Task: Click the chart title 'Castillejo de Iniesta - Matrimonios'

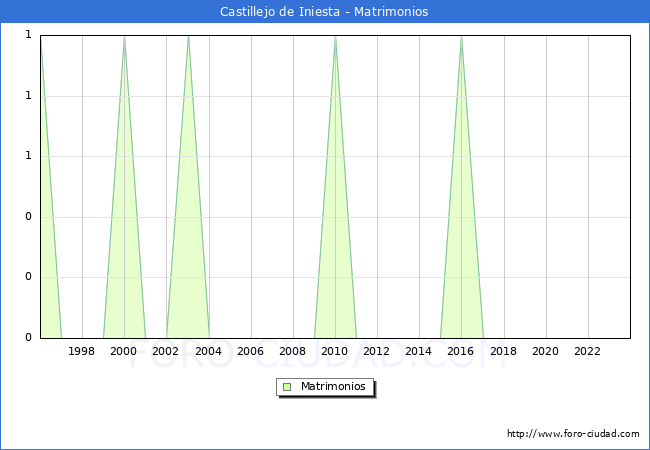Action: coord(324,12)
